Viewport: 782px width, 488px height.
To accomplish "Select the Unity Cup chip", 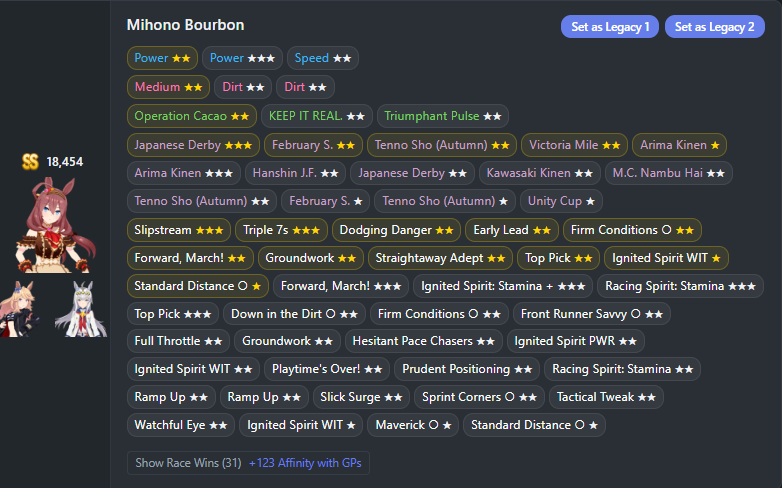I will pos(562,201).
